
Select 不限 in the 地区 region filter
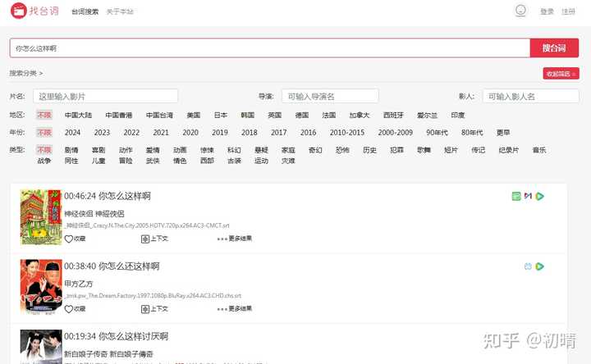tap(44, 116)
